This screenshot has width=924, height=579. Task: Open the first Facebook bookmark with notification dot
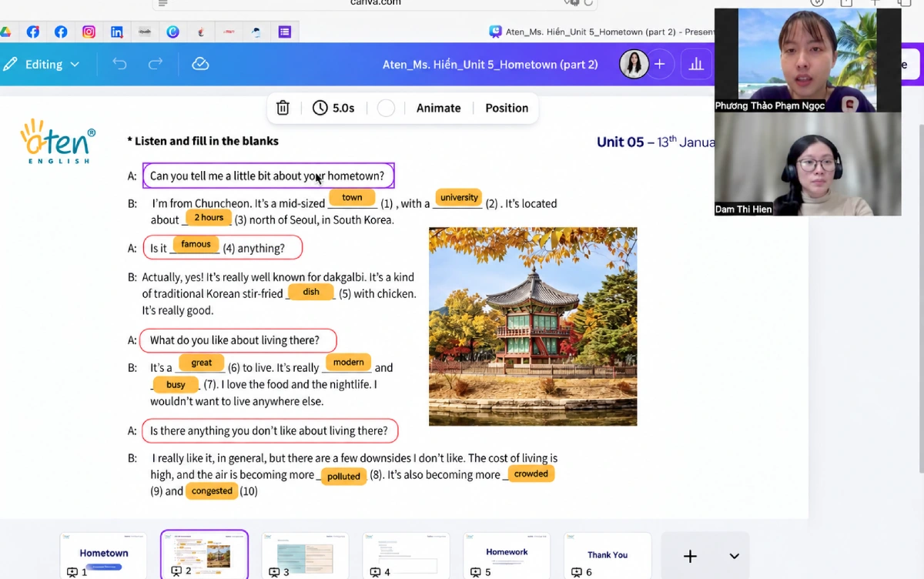(32, 32)
